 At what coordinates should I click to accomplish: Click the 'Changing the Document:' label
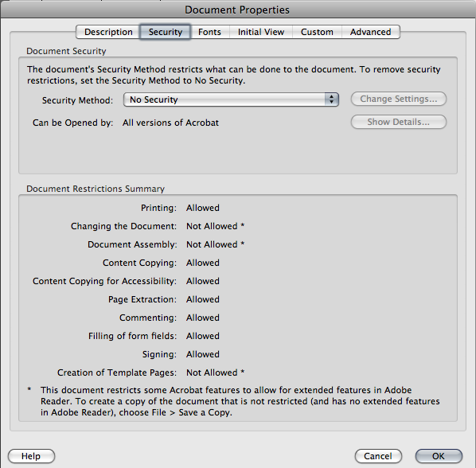pos(123,226)
